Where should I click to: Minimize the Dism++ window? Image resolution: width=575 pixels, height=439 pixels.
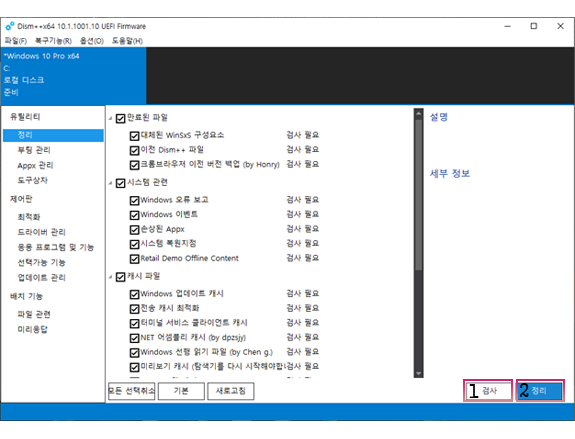tap(508, 26)
